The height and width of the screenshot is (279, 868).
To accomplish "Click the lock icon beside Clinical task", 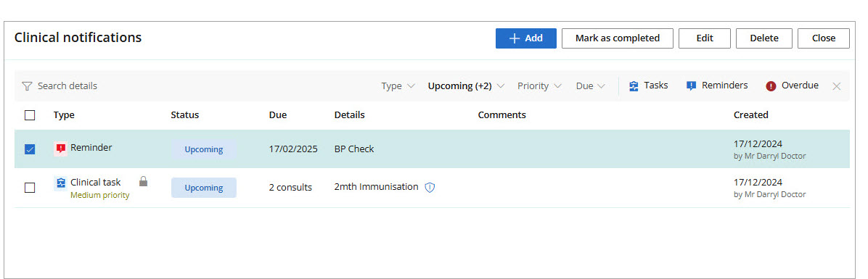I will coord(144,181).
